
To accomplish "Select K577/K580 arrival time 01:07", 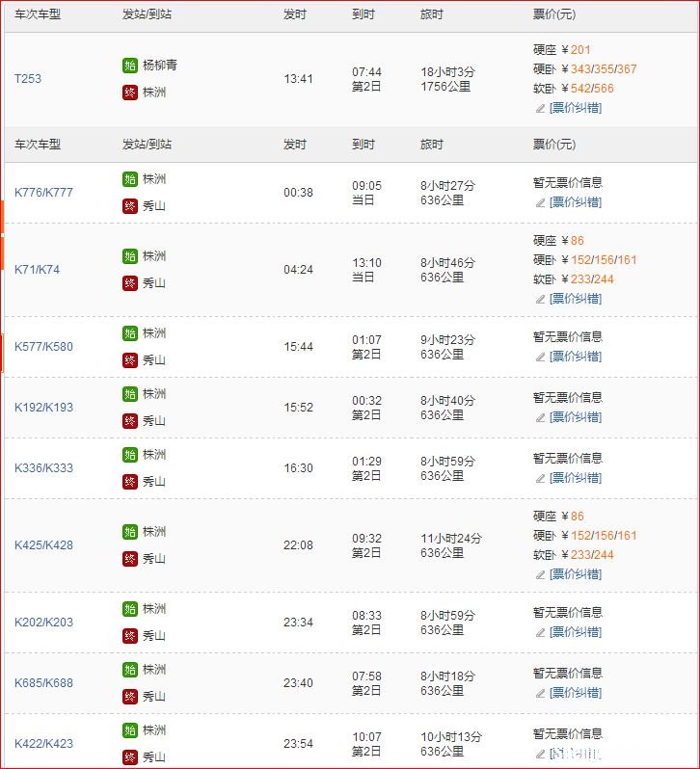I will [x=366, y=339].
